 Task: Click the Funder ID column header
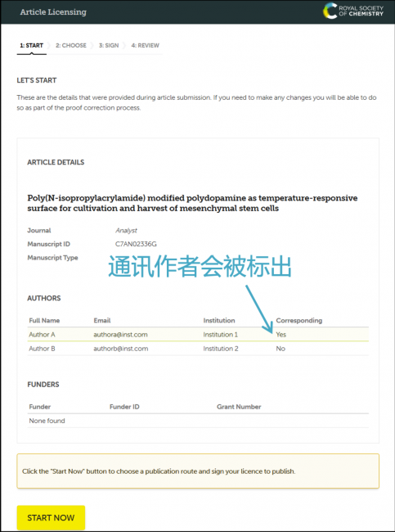click(124, 407)
